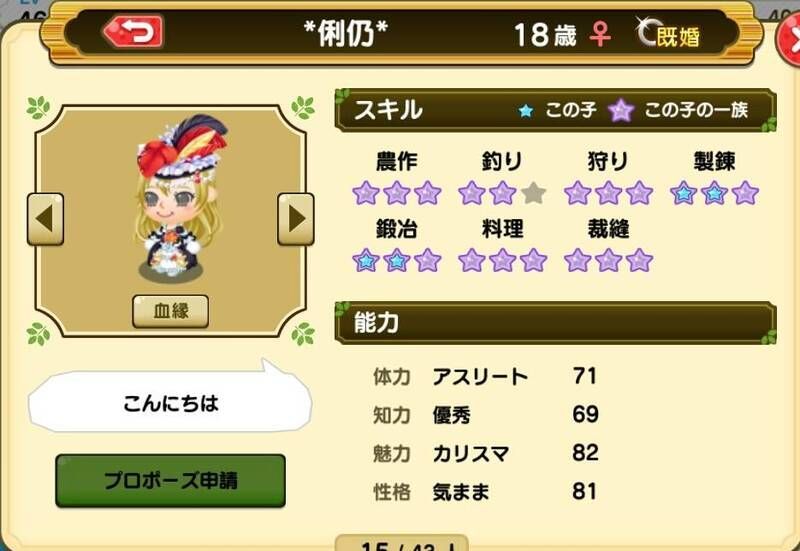Click the red back arrow button
Image resolution: width=800 pixels, height=551 pixels.
[x=133, y=32]
